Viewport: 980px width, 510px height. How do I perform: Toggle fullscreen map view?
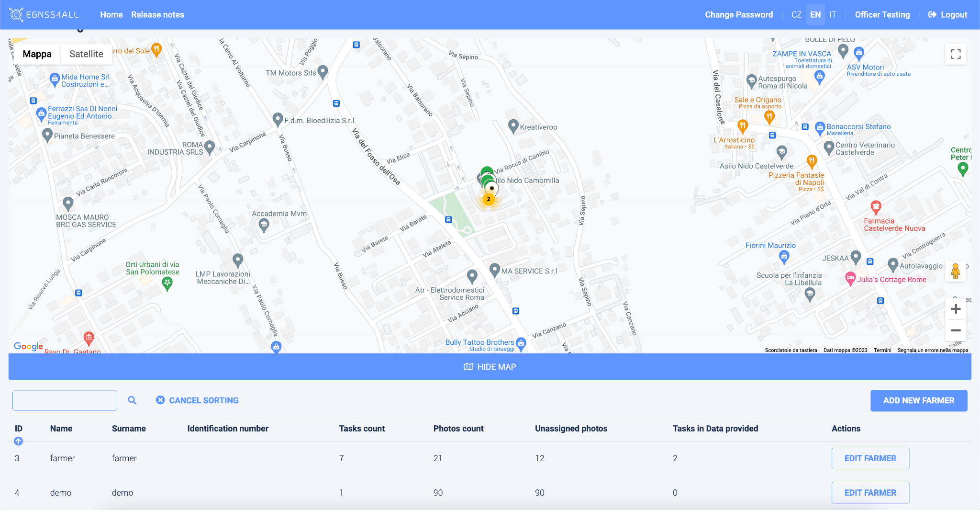pos(956,54)
